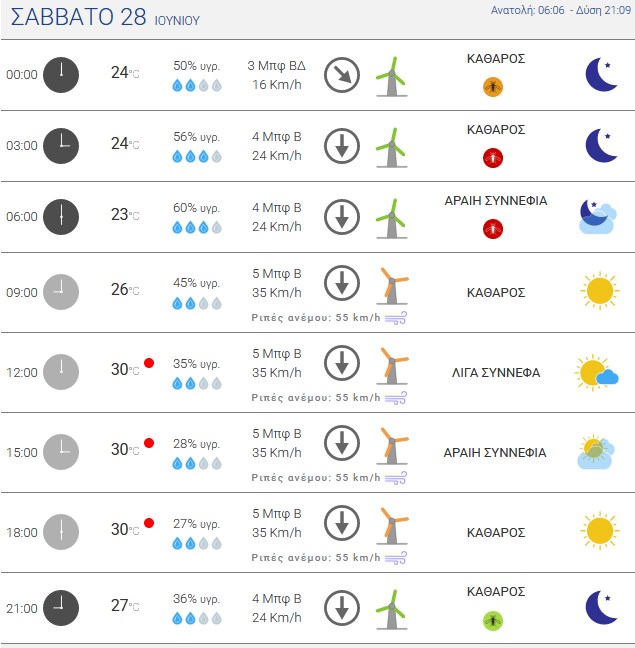Screen dimensions: 635x648
Task: Click the crescent moon icon at 03:00
Action: (x=602, y=145)
